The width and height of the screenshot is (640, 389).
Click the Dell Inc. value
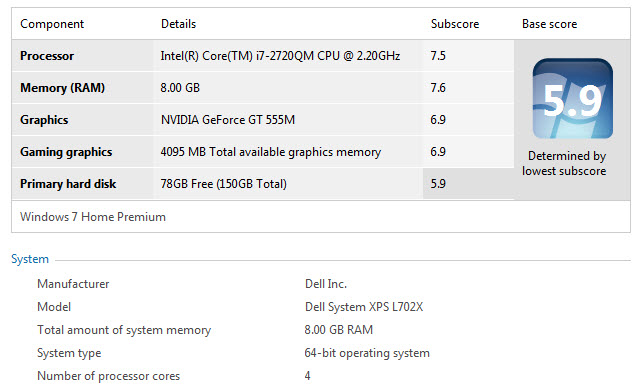coord(326,284)
